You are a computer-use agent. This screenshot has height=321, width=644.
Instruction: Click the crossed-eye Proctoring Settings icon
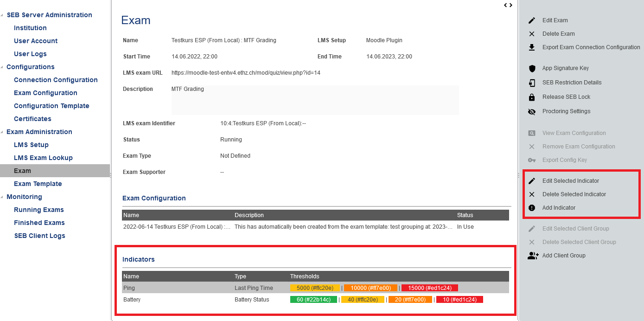coord(532,112)
